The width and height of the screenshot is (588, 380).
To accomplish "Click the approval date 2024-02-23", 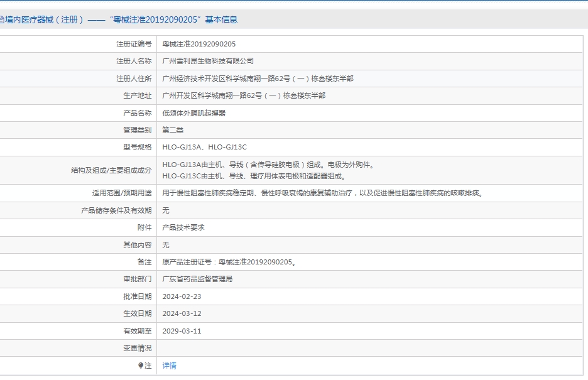I will pyautogui.click(x=182, y=296).
